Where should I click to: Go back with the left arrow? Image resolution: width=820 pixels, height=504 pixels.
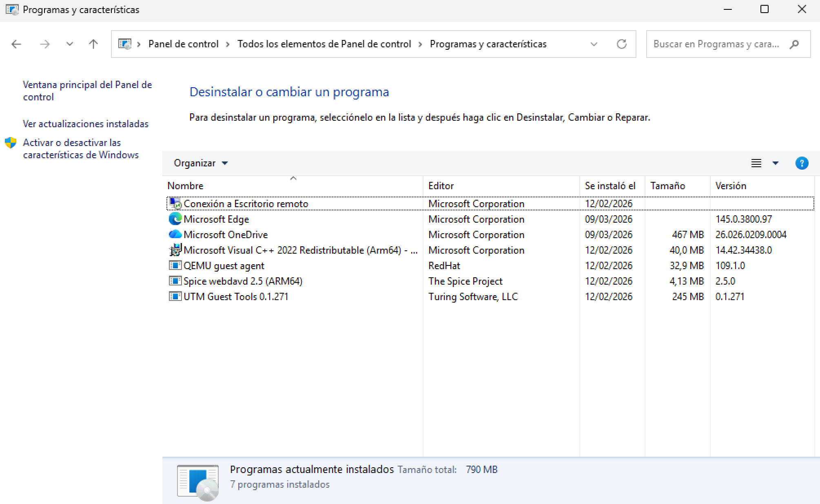pyautogui.click(x=16, y=44)
